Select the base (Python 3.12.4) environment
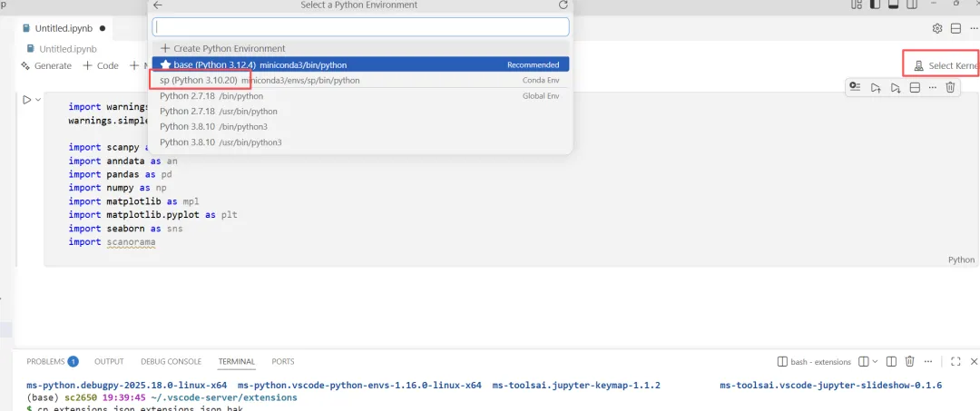The height and width of the screenshot is (411, 980). [x=360, y=64]
